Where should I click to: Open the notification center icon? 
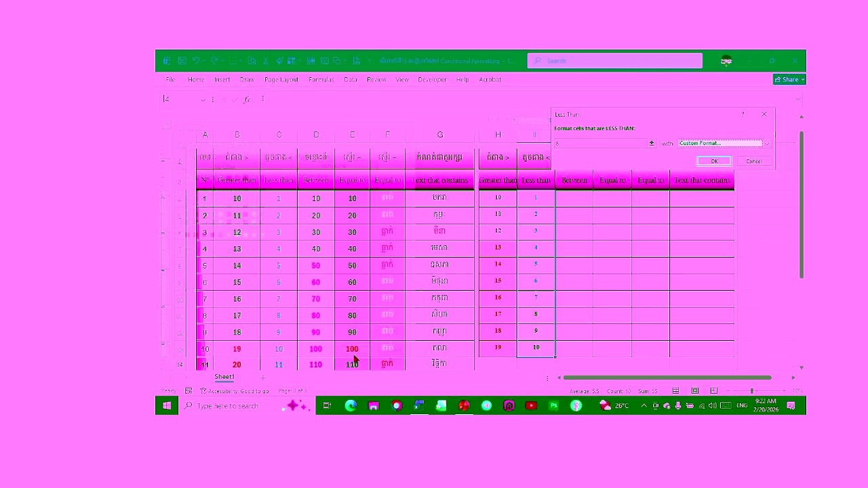[x=791, y=406]
